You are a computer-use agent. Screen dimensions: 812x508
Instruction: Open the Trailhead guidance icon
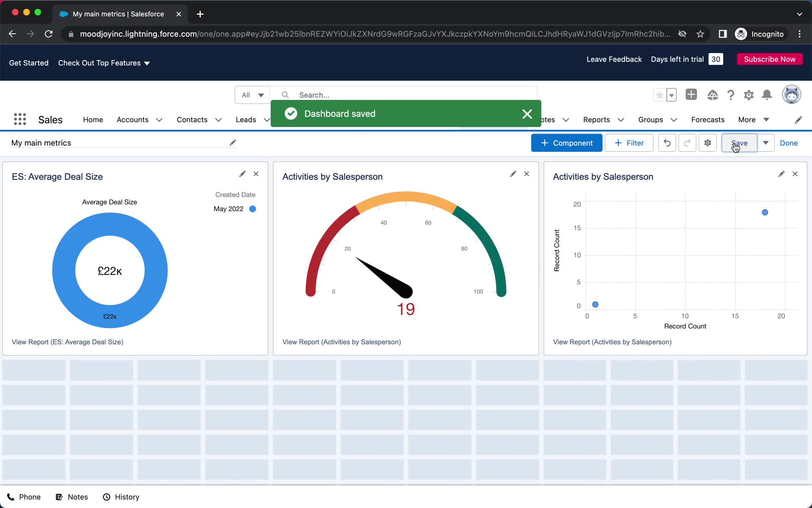click(713, 95)
